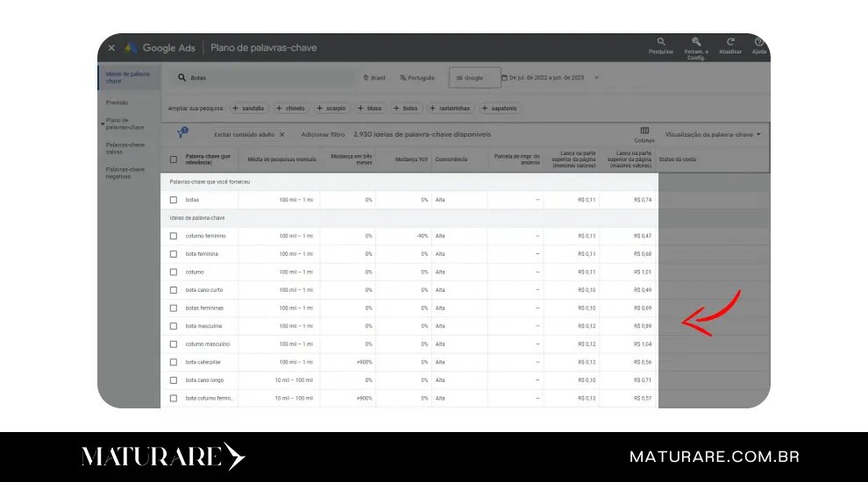This screenshot has height=482, width=868.
Task: Click the R$ 1,04 bid value
Action: pyautogui.click(x=643, y=344)
